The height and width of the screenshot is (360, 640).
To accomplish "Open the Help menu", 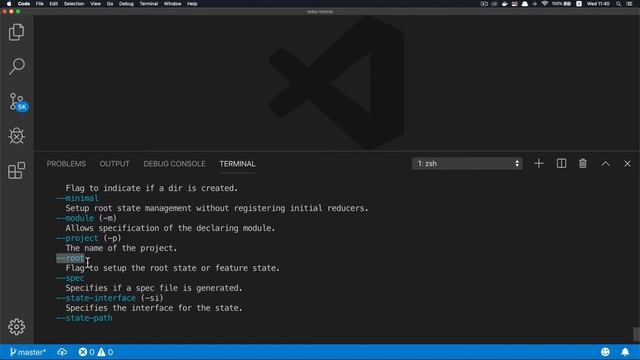I will pos(192,4).
